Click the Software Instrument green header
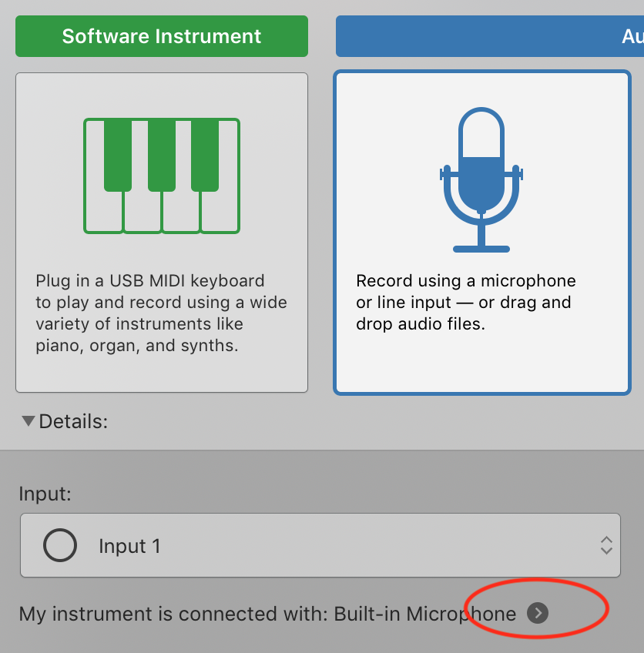Screen dimensions: 644x653 [x=162, y=36]
